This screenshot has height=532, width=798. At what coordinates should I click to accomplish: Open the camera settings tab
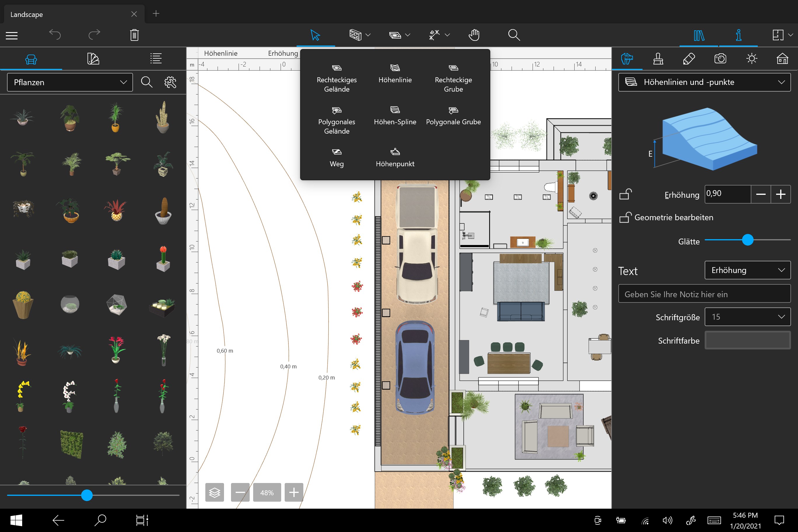(x=720, y=59)
